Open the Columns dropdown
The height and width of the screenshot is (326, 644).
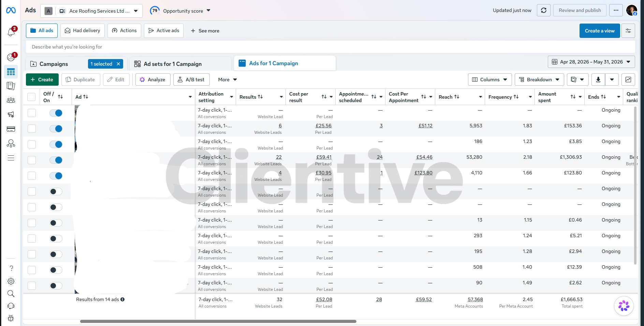point(490,80)
